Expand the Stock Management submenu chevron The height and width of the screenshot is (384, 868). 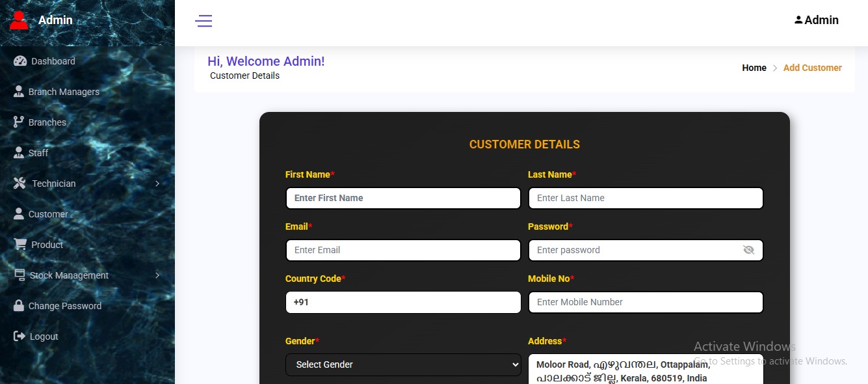[x=157, y=275]
